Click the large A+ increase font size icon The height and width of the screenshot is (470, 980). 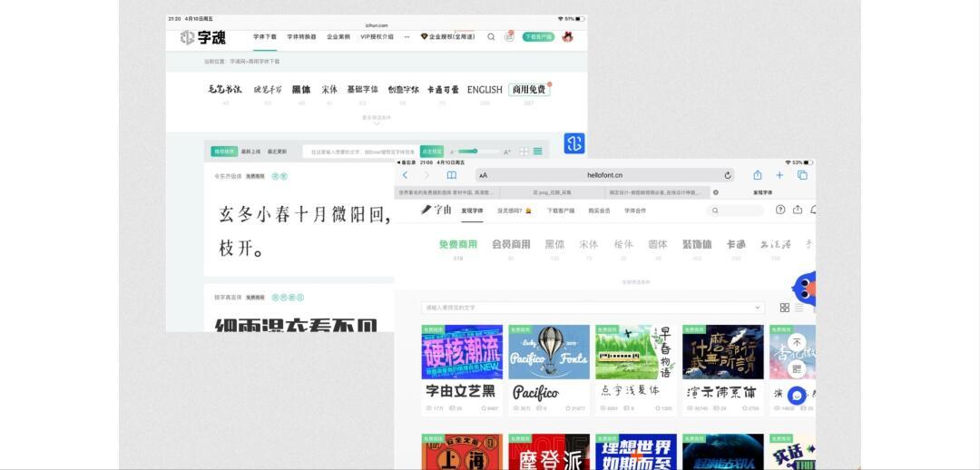(x=507, y=152)
